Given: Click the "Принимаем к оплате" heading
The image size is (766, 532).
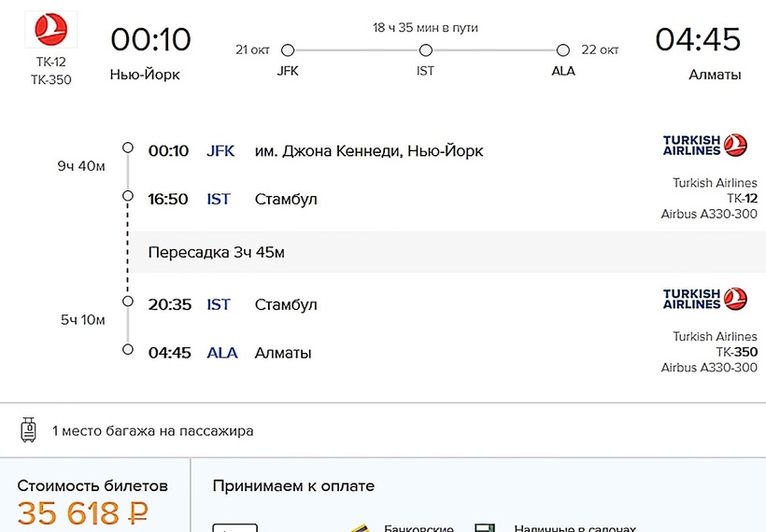Looking at the screenshot, I should [x=293, y=485].
